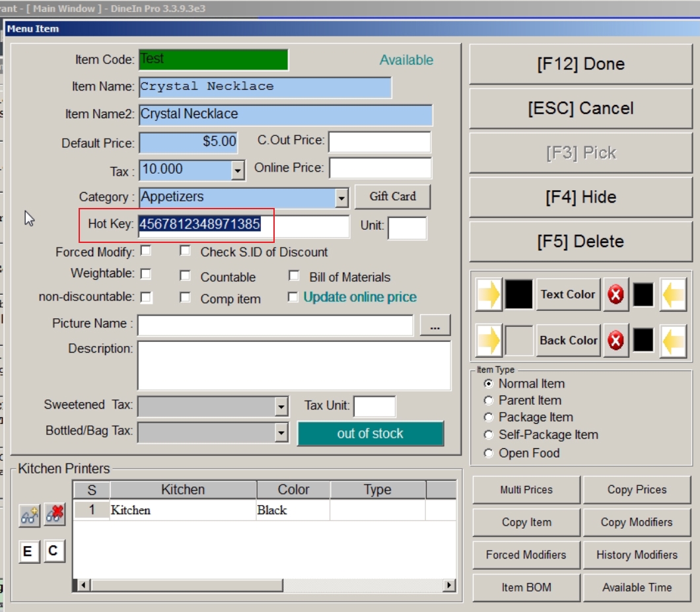Open Item BOM
Viewport: 700px width, 612px height.
[526, 588]
